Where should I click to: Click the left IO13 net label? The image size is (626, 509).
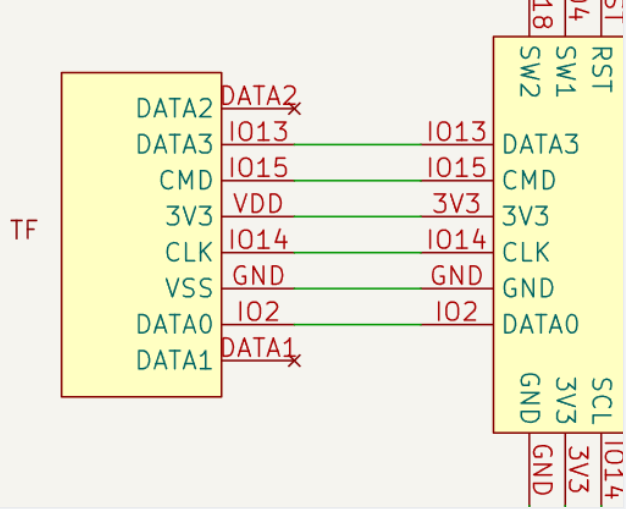[x=258, y=132]
